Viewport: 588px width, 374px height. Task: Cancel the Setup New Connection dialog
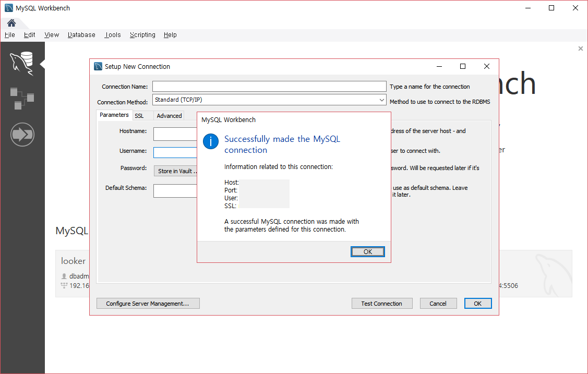coord(438,304)
